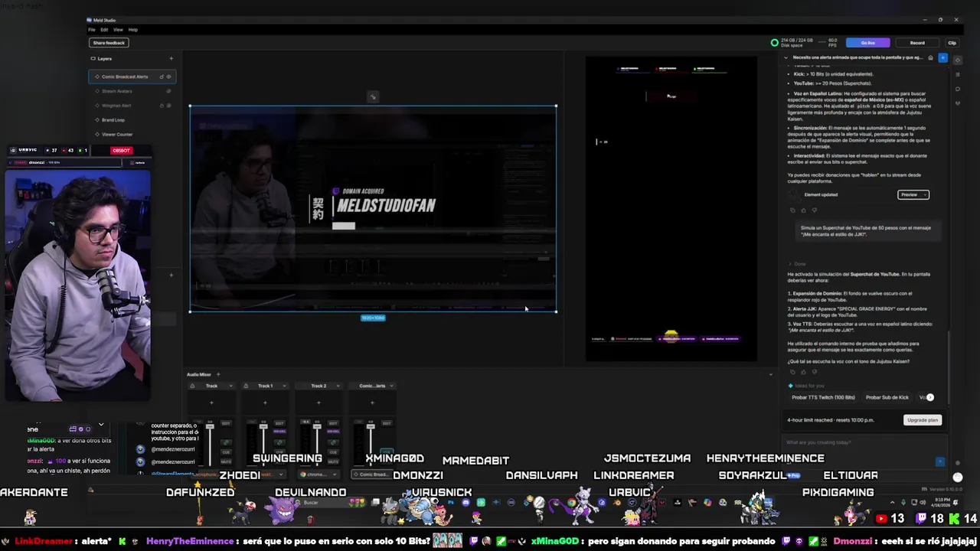
Task: Add a new layer with the Layers plus icon
Action: (171, 58)
